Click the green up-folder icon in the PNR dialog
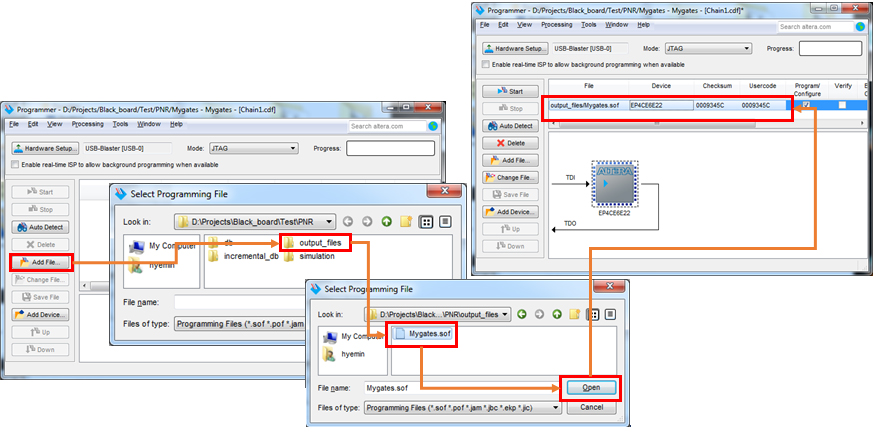 pos(387,222)
